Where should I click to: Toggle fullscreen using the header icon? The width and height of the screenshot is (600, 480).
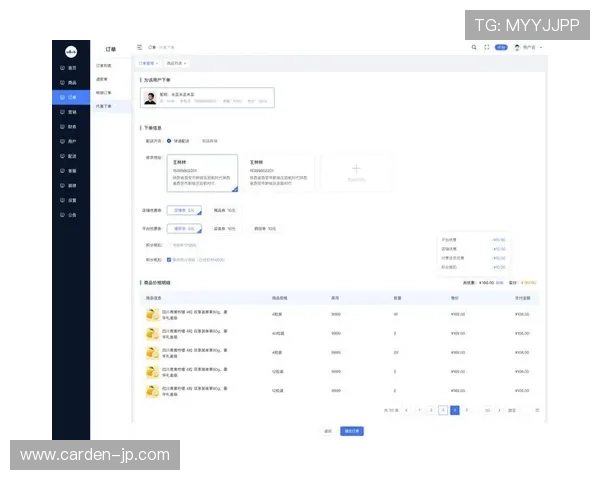point(486,47)
